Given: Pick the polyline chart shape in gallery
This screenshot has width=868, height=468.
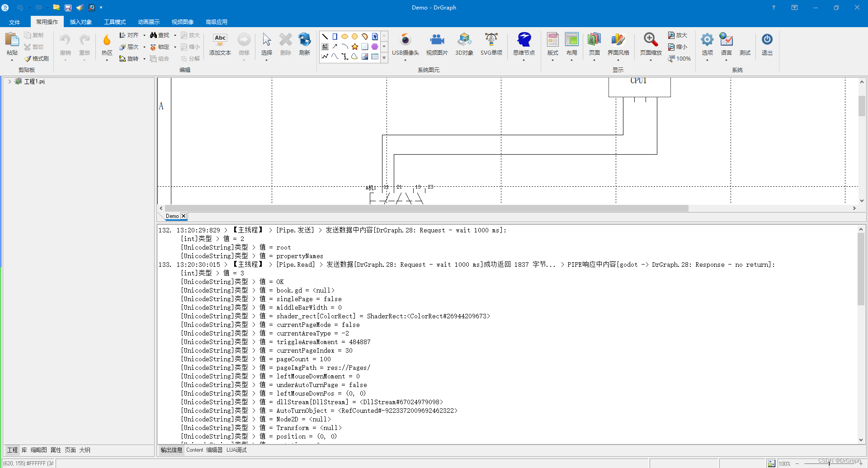Looking at the screenshot, I should 325,57.
